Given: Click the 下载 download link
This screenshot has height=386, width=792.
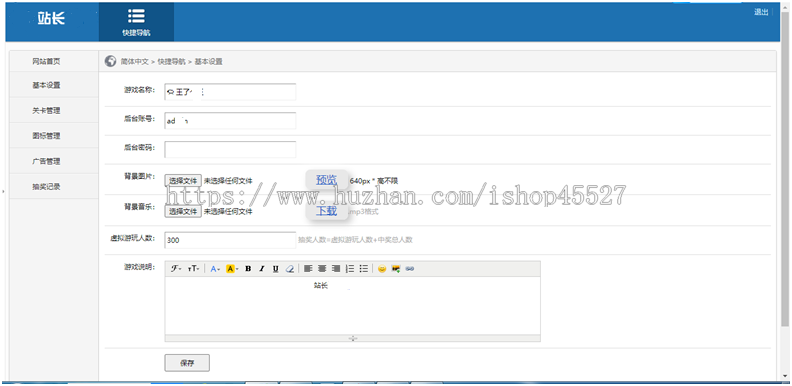Looking at the screenshot, I should [x=326, y=211].
